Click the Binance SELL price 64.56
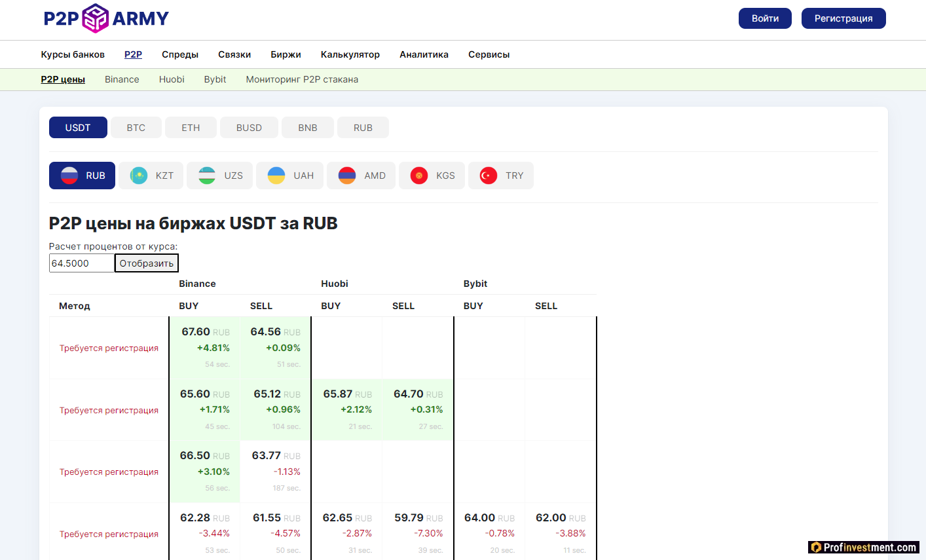The width and height of the screenshot is (926, 560). tap(265, 332)
